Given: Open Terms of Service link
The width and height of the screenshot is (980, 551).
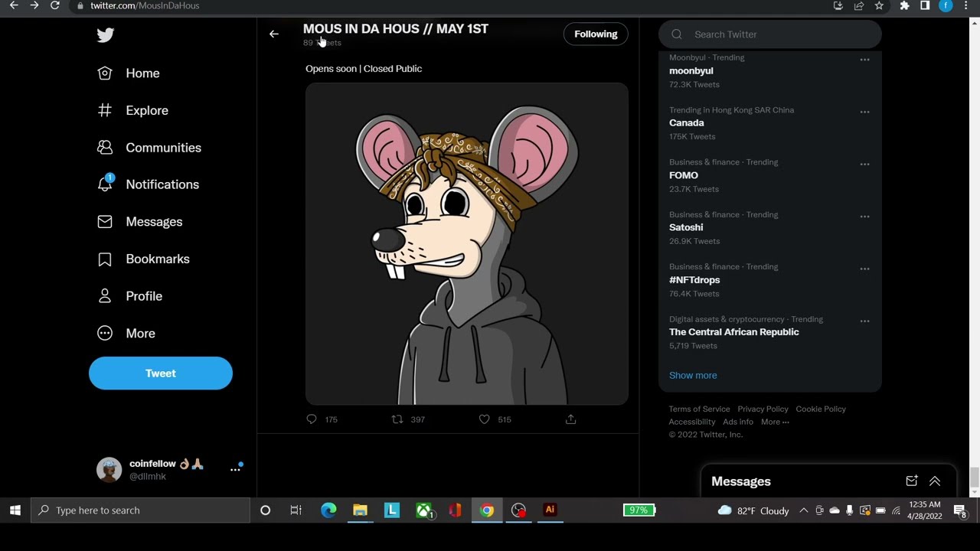Looking at the screenshot, I should tap(699, 409).
